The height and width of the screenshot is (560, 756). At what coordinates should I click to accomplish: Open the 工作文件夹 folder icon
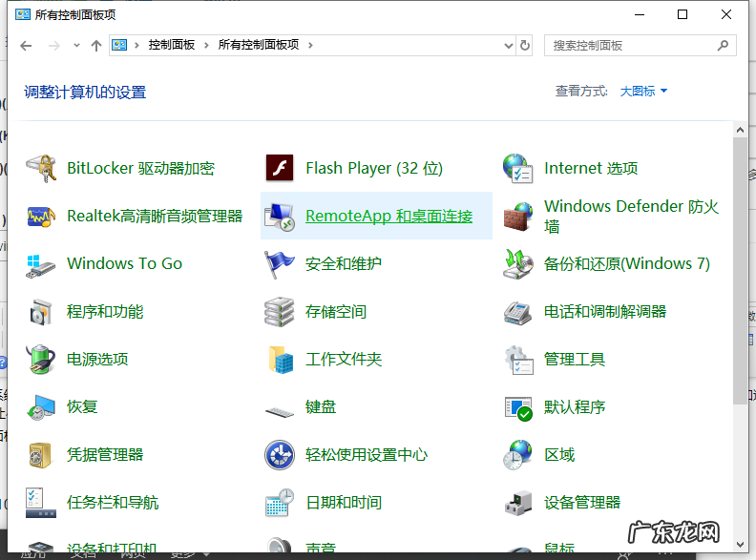281,360
